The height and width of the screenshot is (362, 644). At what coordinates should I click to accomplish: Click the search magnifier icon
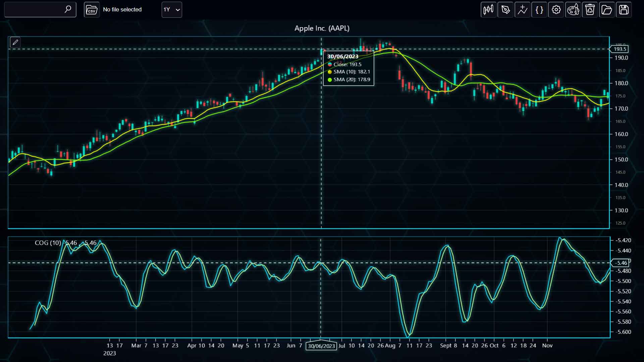68,9
